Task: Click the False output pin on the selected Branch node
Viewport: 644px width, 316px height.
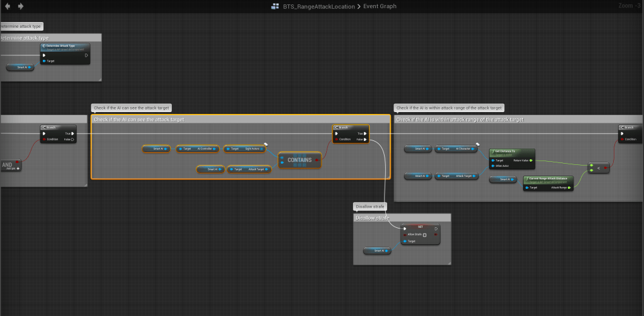Action: click(365, 139)
